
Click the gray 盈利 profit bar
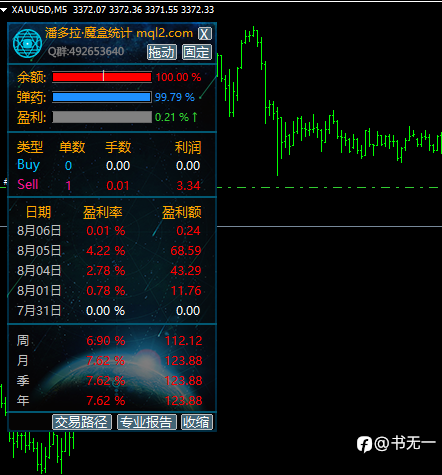point(102,117)
